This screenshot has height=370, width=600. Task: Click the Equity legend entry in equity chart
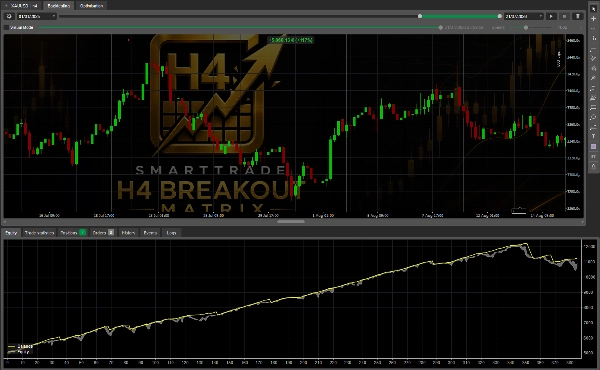point(19,352)
